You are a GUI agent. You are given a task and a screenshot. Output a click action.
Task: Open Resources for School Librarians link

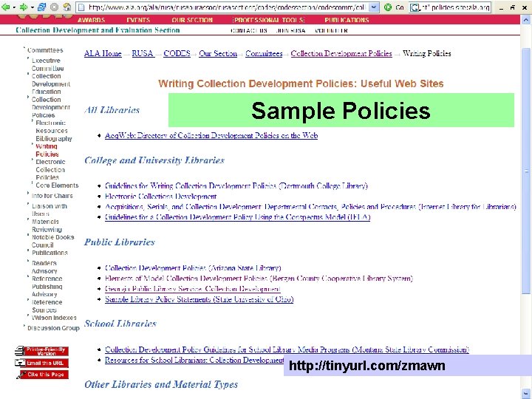194,360
